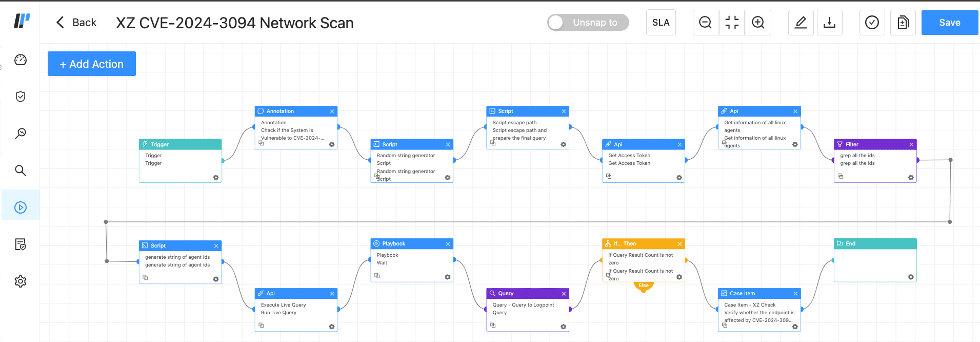Go back using the Back link
Screen dimensions: 980x342
point(76,23)
